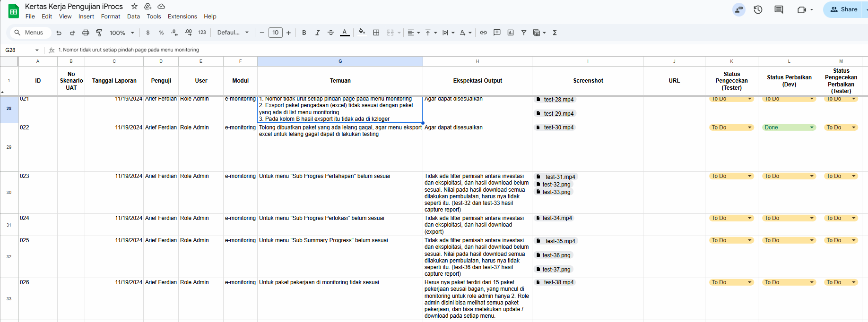This screenshot has width=868, height=322.
Task: Insert a chart using the toolbar icon
Action: click(x=511, y=33)
